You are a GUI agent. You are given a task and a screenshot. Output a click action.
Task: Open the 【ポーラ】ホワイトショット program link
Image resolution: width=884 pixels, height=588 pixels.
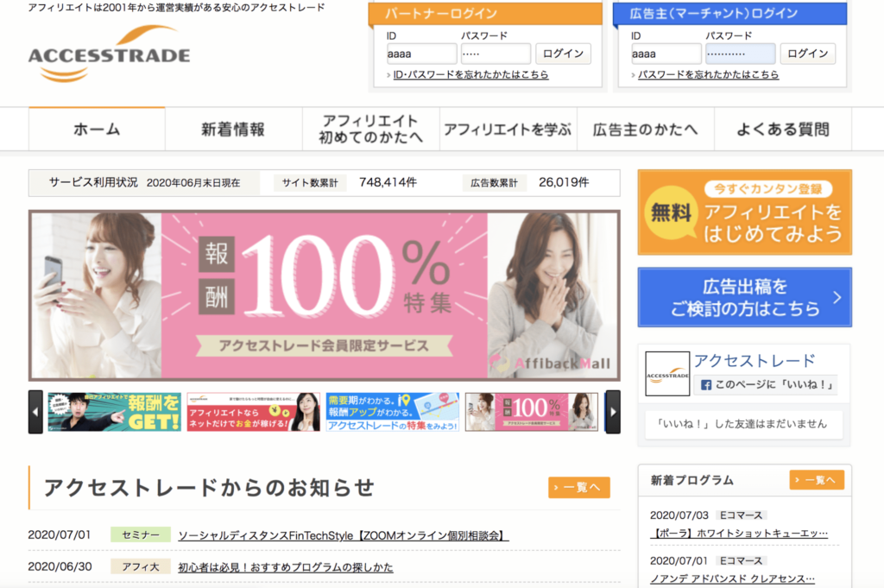click(739, 533)
